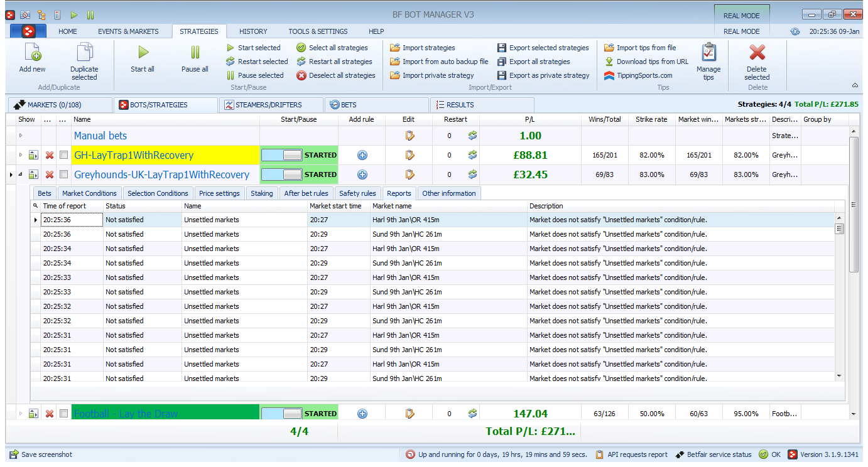Restart Football - Lay the Draw via refresh icon
868x467 pixels.
click(472, 414)
